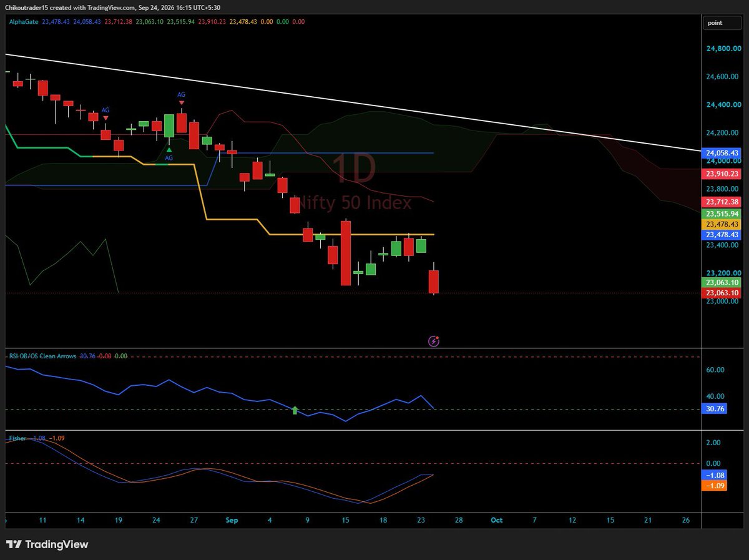Click the blue -1.08 Fisher axis label
The width and height of the screenshot is (749, 560).
click(714, 475)
